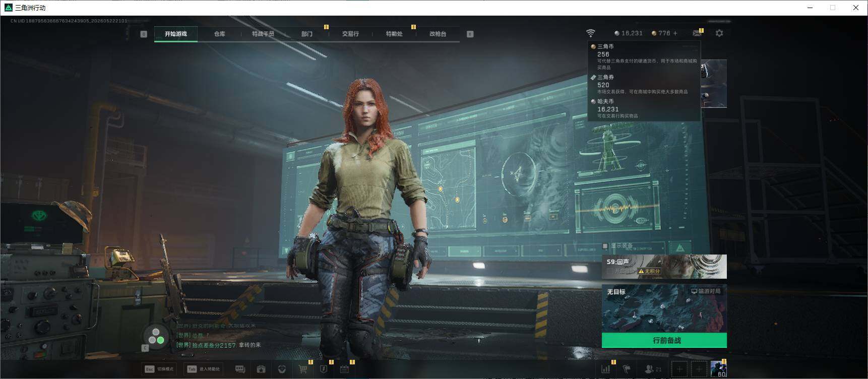The height and width of the screenshot is (379, 868).
Task: Select the 无目标 map card
Action: pyautogui.click(x=664, y=308)
